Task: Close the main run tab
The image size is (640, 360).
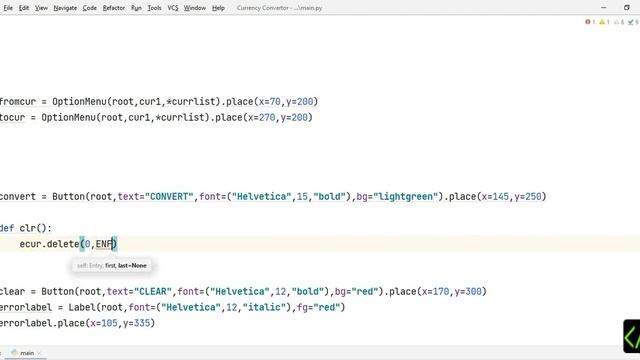Action: coord(39,353)
